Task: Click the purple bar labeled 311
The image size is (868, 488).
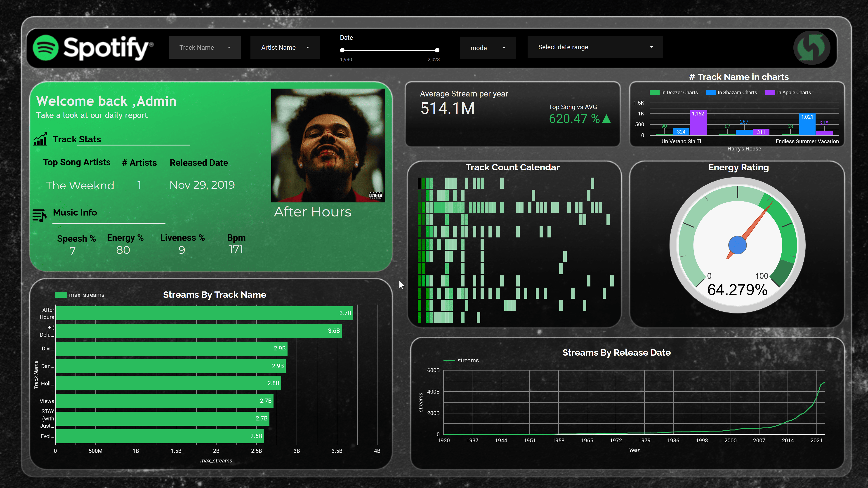Action: [761, 132]
